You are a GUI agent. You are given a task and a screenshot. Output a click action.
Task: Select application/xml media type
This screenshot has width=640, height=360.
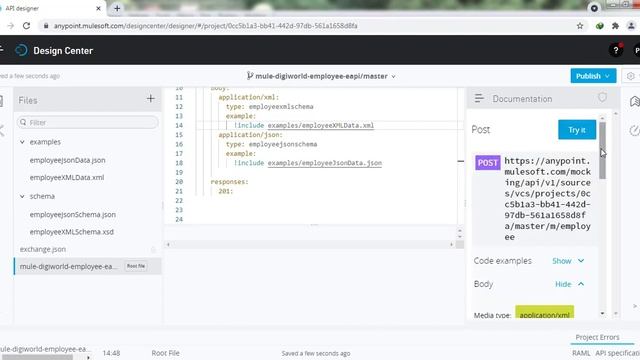(544, 313)
